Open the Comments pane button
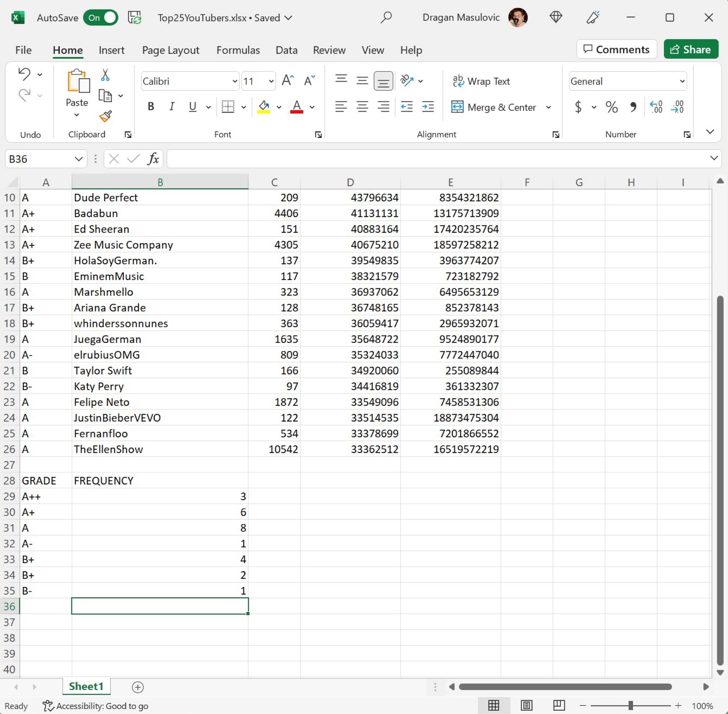This screenshot has height=714, width=728. tap(617, 49)
